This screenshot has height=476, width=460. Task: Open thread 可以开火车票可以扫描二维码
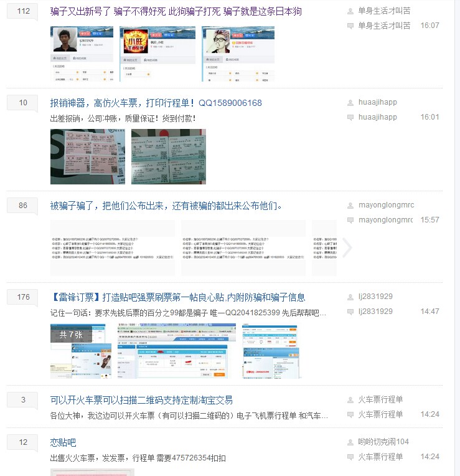pyautogui.click(x=141, y=400)
